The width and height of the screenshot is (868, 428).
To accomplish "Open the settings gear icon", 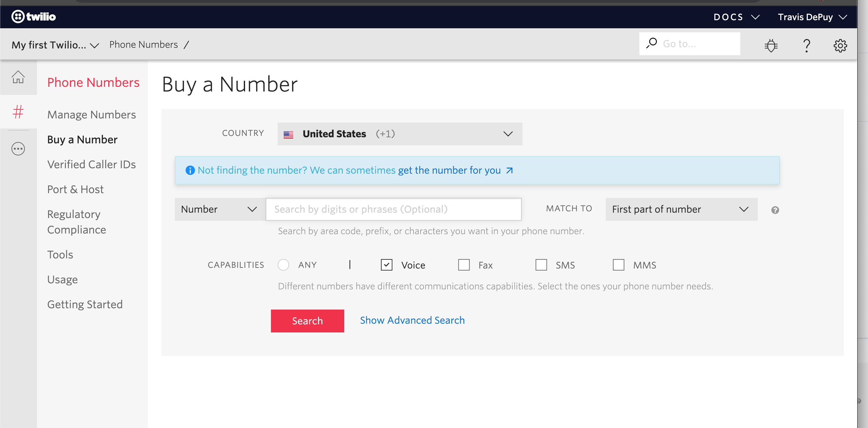I will (x=840, y=45).
